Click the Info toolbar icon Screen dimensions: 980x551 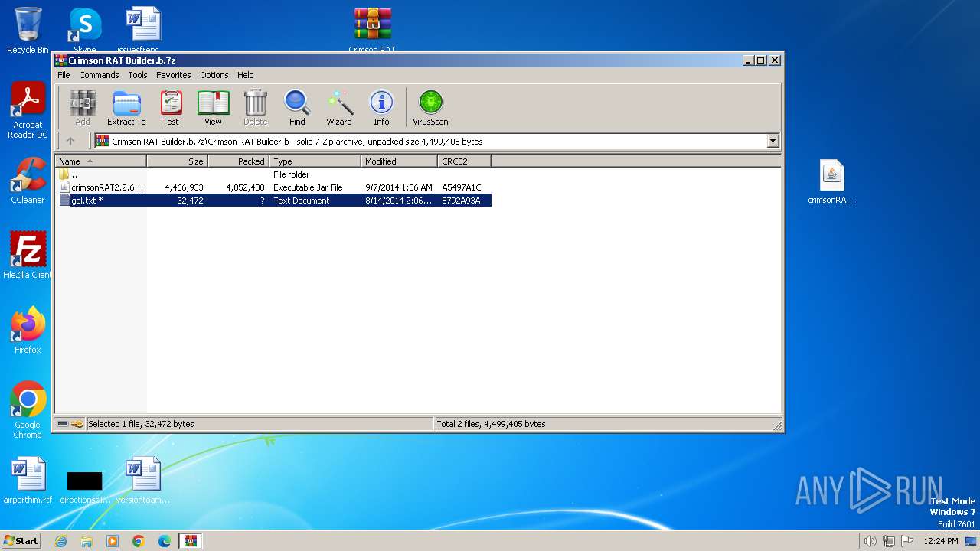[381, 108]
